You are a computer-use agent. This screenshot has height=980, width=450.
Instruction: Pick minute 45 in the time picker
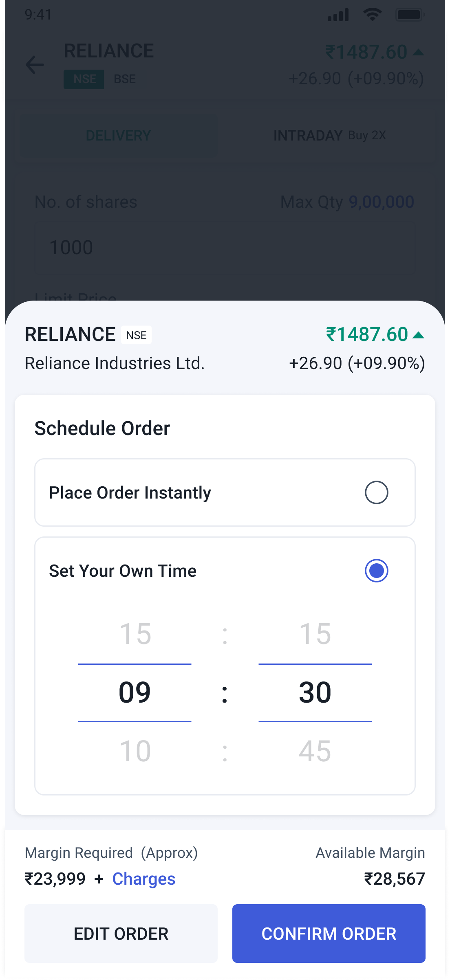(315, 751)
